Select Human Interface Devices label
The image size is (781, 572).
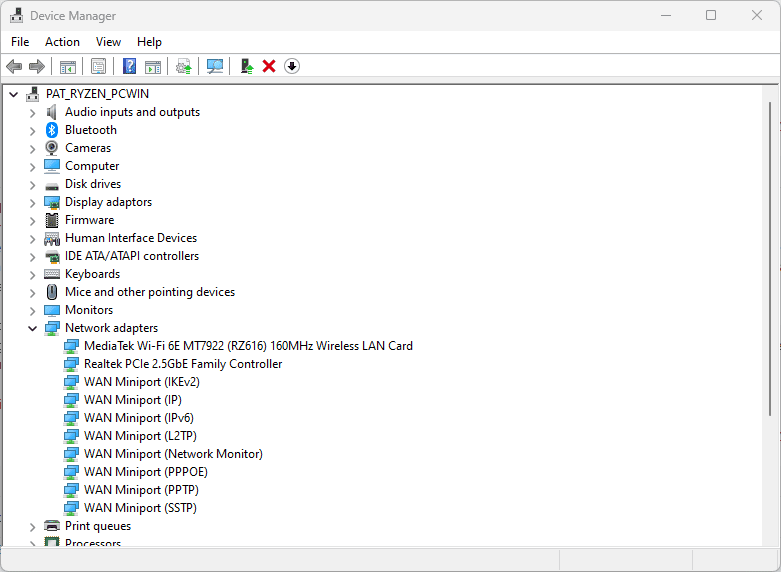(130, 238)
